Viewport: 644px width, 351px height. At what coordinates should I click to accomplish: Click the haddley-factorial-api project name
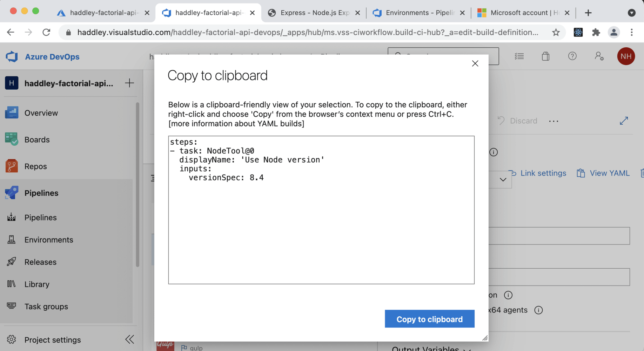coord(69,83)
